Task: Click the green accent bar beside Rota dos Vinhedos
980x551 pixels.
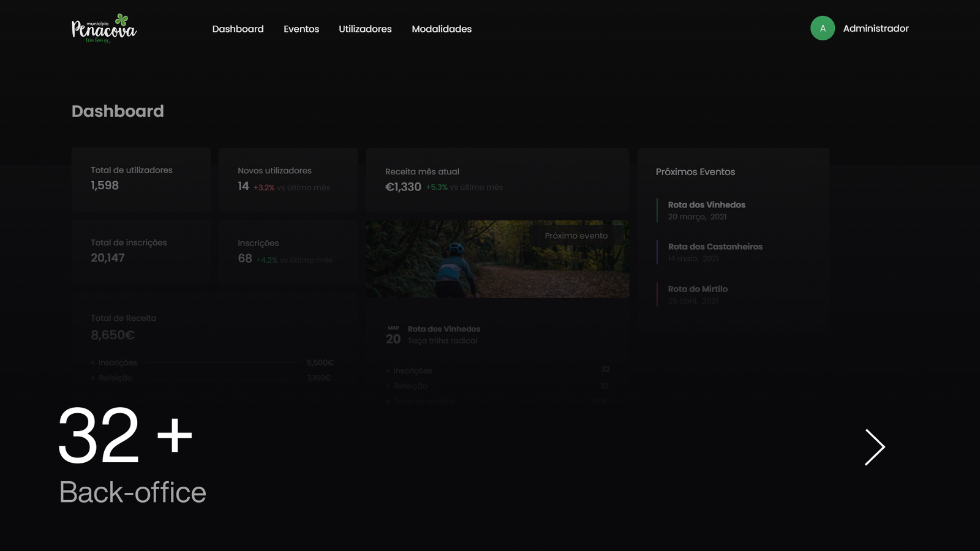Action: pos(657,211)
